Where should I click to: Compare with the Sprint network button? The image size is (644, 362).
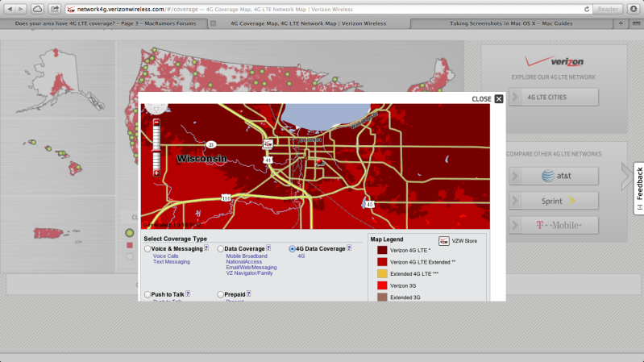[554, 201]
